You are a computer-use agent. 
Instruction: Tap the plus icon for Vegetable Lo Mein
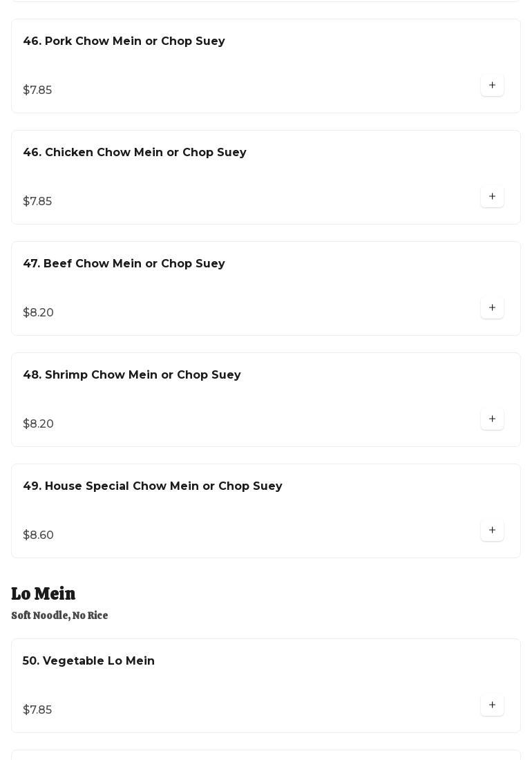coord(492,705)
